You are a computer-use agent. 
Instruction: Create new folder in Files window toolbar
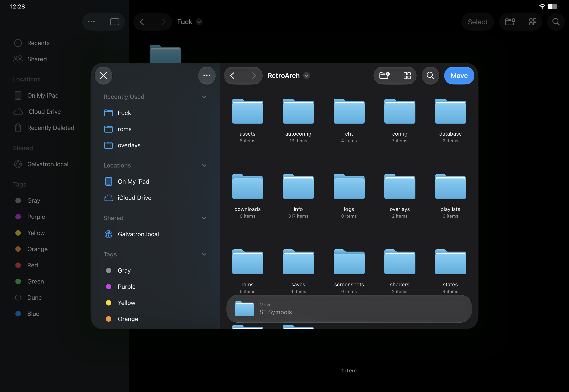[x=510, y=22]
